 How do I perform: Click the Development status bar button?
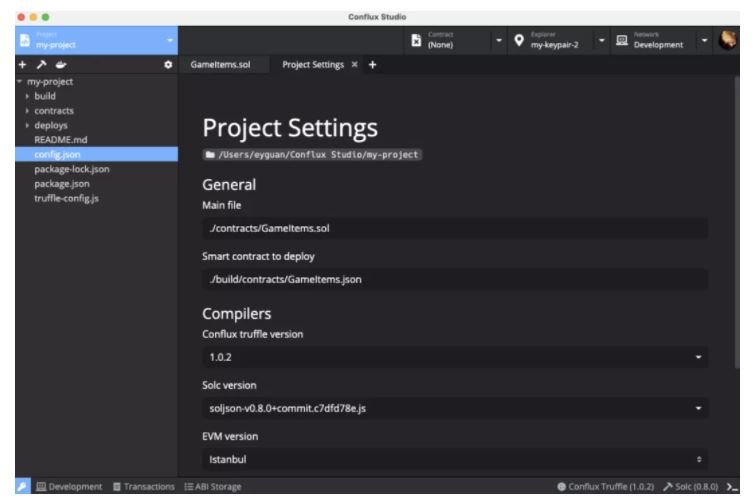point(69,487)
